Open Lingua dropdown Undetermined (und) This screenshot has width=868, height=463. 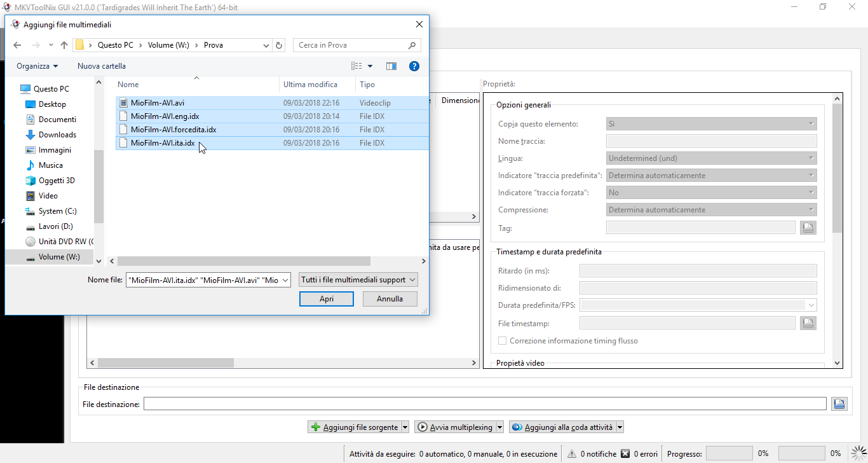point(712,158)
